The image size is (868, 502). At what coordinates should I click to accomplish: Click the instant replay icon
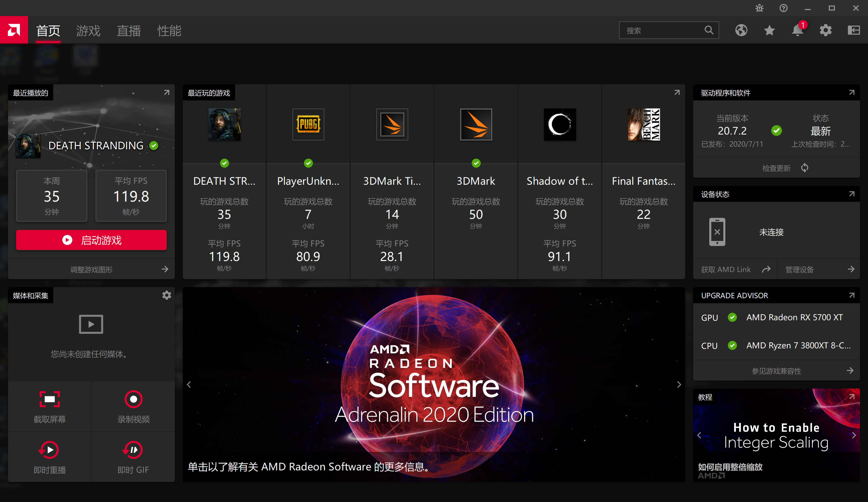[x=49, y=450]
